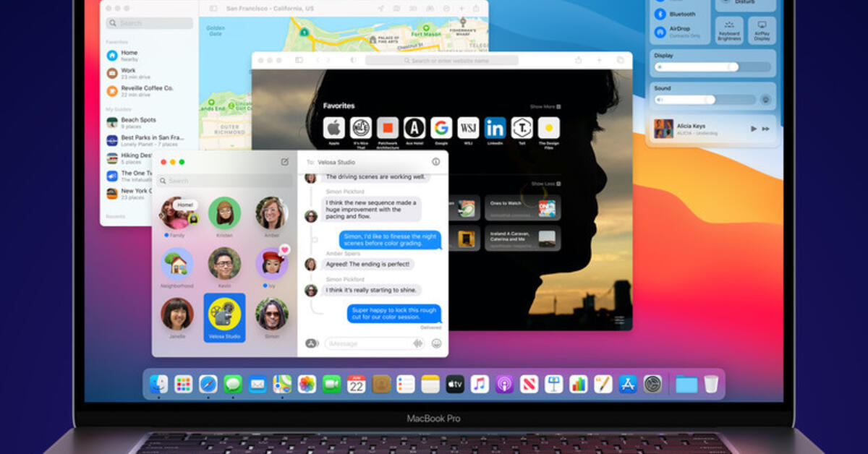Open the Beach Spots guide in Maps sidebar
This screenshot has height=454, width=868.
click(x=137, y=121)
